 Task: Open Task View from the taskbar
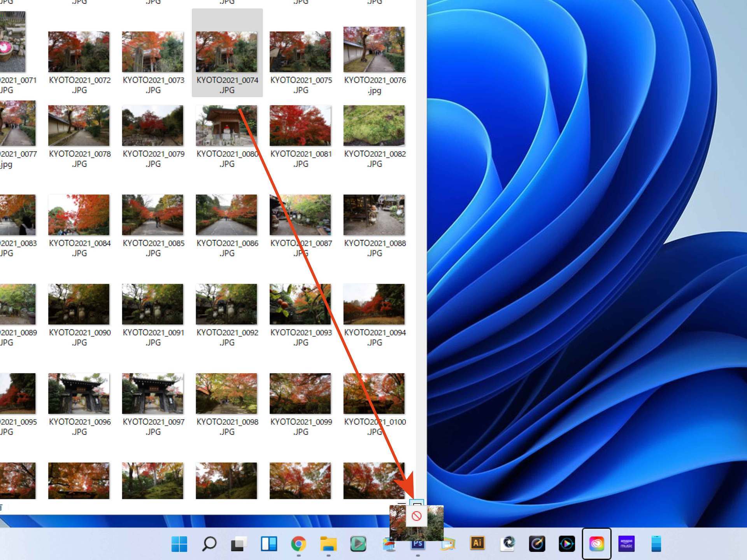coord(238,543)
